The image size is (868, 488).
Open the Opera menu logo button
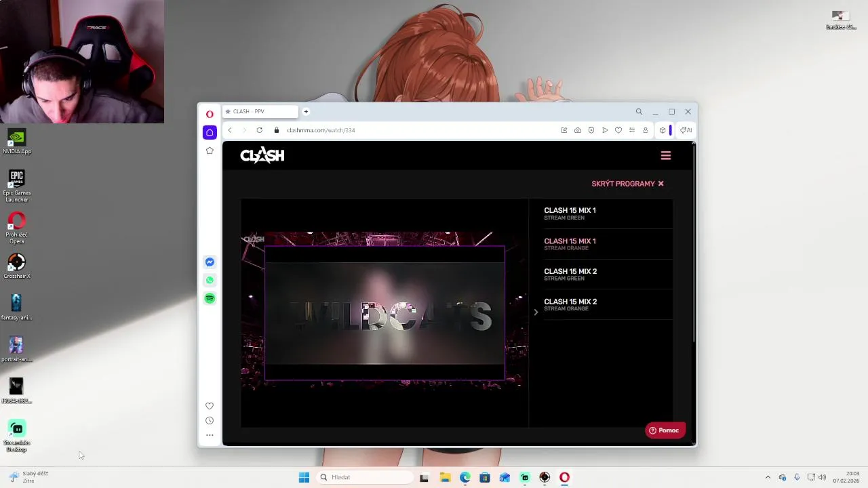pyautogui.click(x=210, y=114)
